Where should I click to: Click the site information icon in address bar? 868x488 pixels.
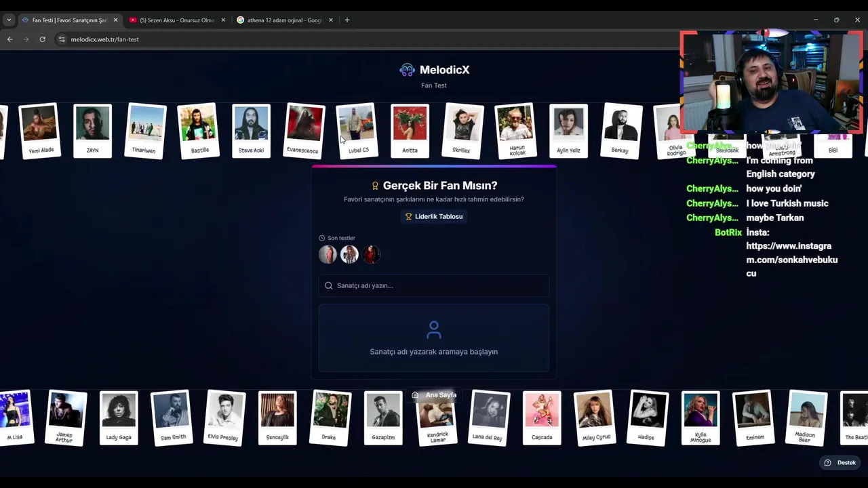coord(62,39)
